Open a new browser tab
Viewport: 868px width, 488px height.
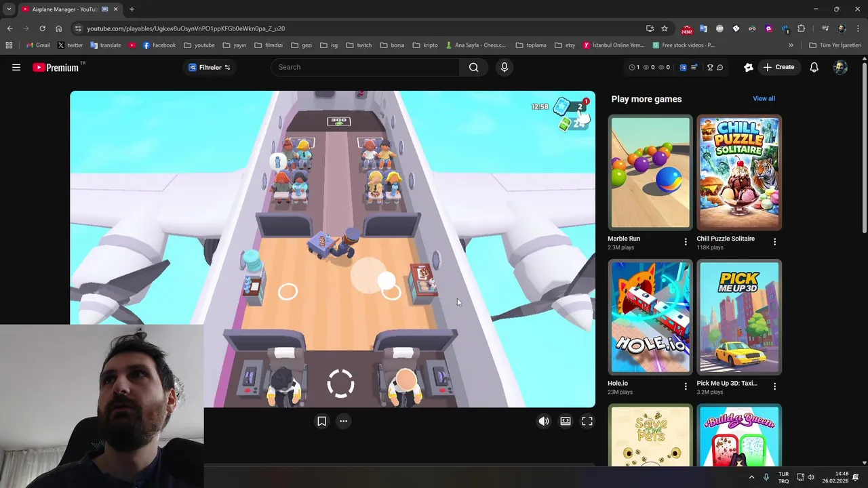pos(132,9)
